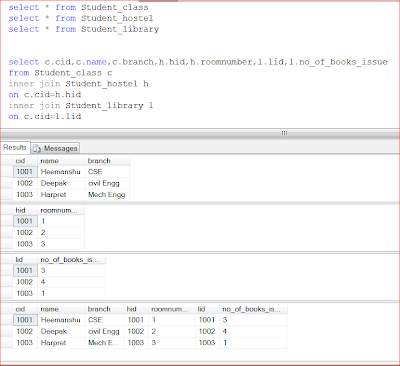Switch to the Results tab
Screen dimensions: 400x366
[15, 148]
